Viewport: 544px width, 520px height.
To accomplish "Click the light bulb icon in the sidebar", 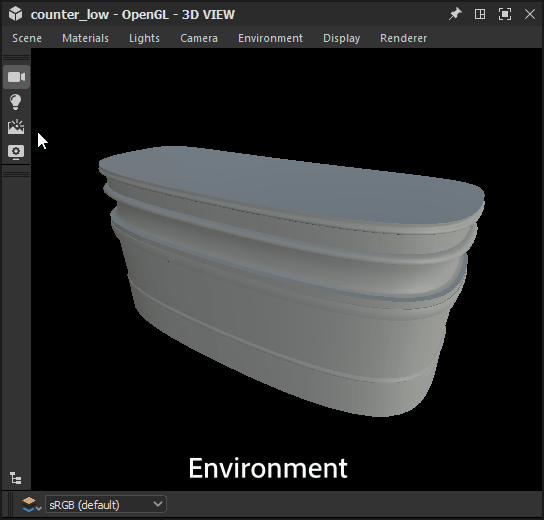I will 16,102.
